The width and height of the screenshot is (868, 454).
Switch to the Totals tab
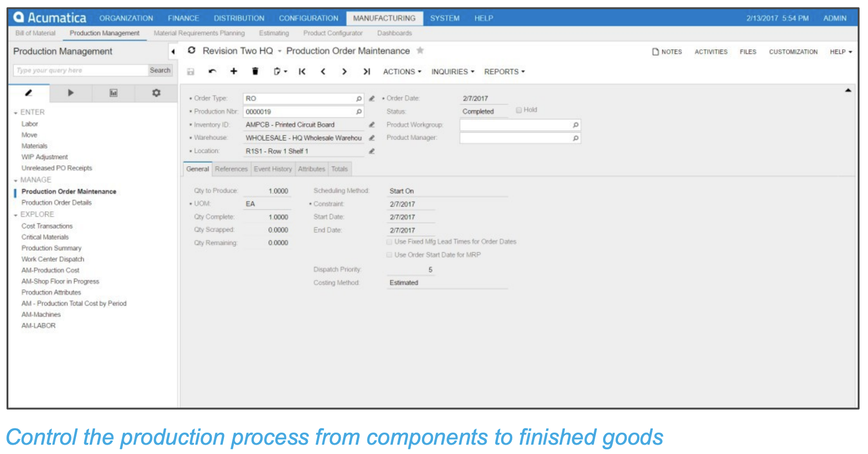click(x=339, y=169)
